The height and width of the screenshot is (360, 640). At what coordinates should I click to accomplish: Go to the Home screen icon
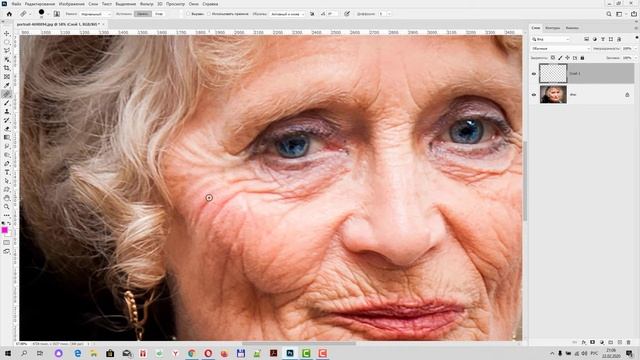(x=9, y=14)
